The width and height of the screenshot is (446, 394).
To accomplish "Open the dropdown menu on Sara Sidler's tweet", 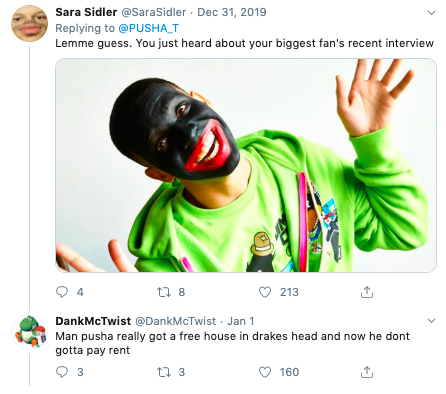I will (431, 13).
